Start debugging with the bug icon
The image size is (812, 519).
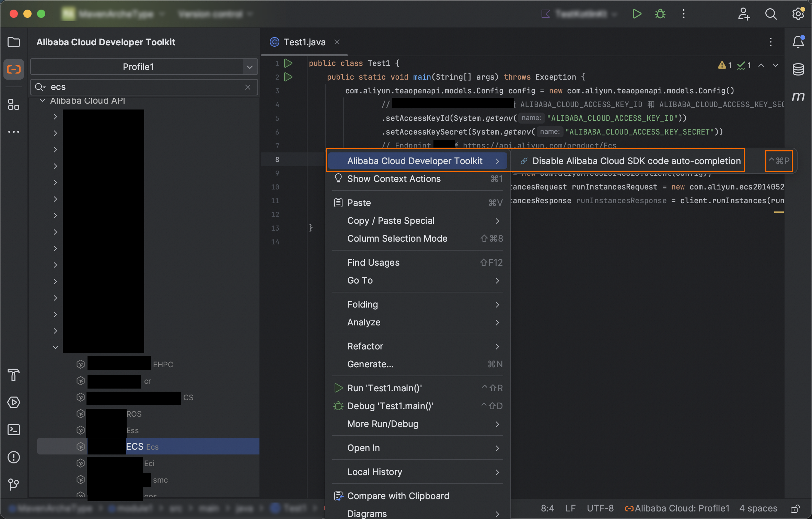click(x=660, y=14)
